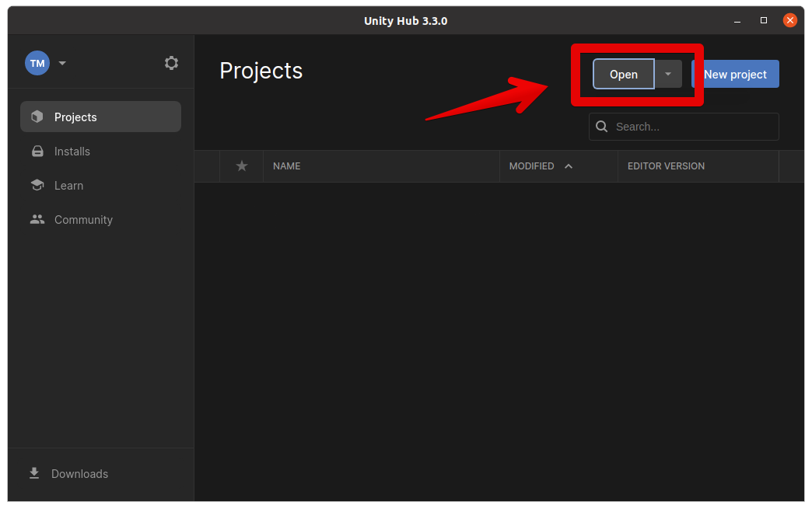Expand the account dropdown arrow
This screenshot has height=509, width=812.
[62, 63]
